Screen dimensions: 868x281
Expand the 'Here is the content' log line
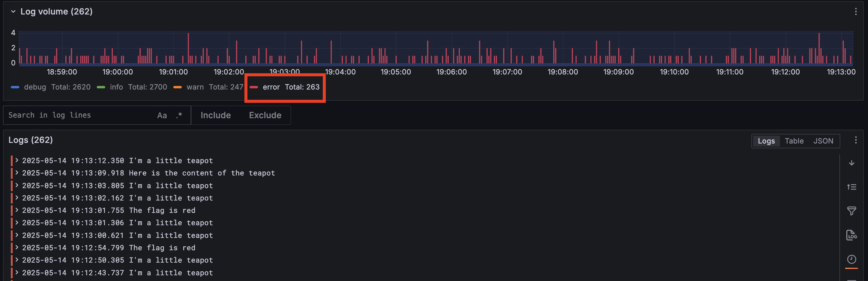point(17,173)
